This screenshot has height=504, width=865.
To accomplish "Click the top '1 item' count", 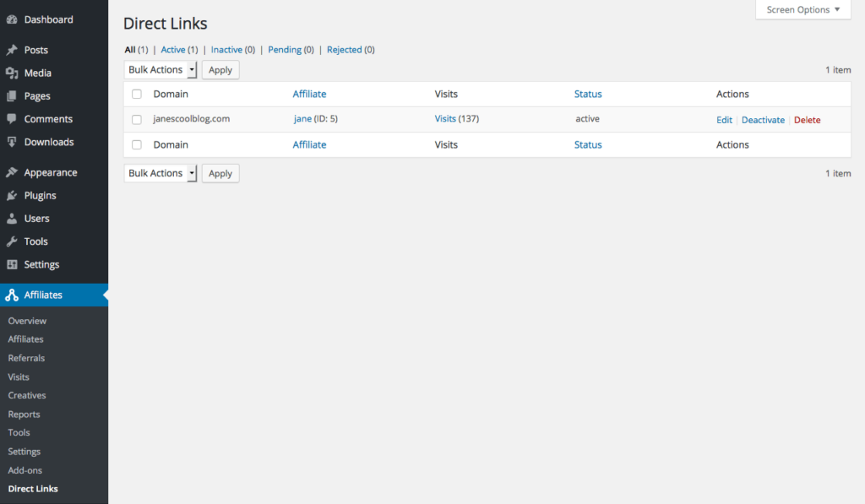I will pyautogui.click(x=838, y=70).
